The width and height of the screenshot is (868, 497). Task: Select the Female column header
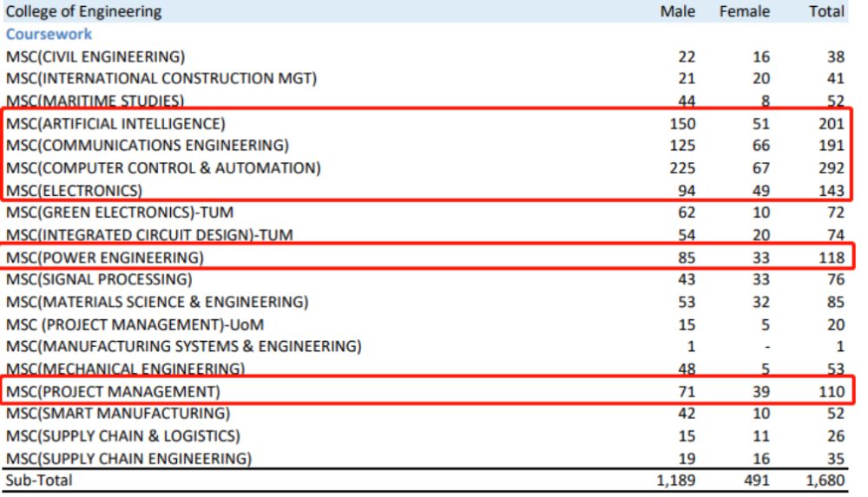[744, 11]
